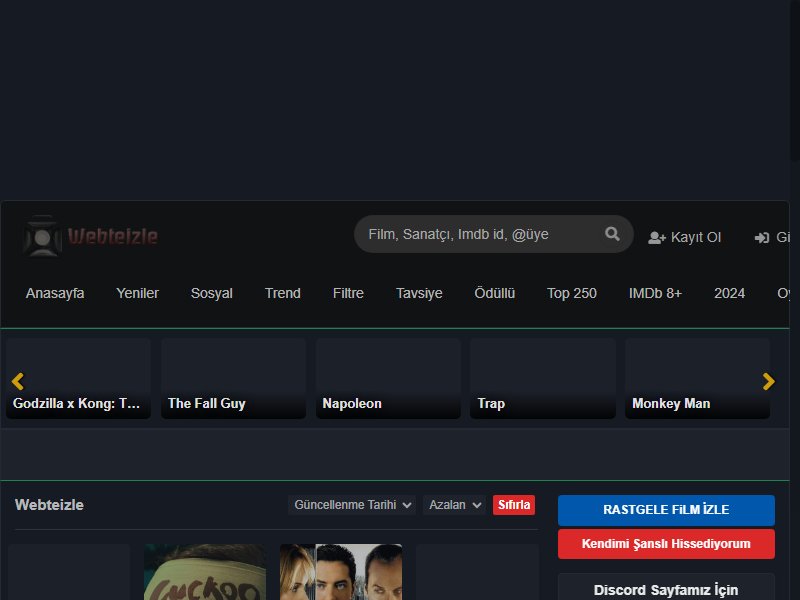Go to the Yeniler page
Image resolution: width=800 pixels, height=600 pixels.
click(x=137, y=293)
